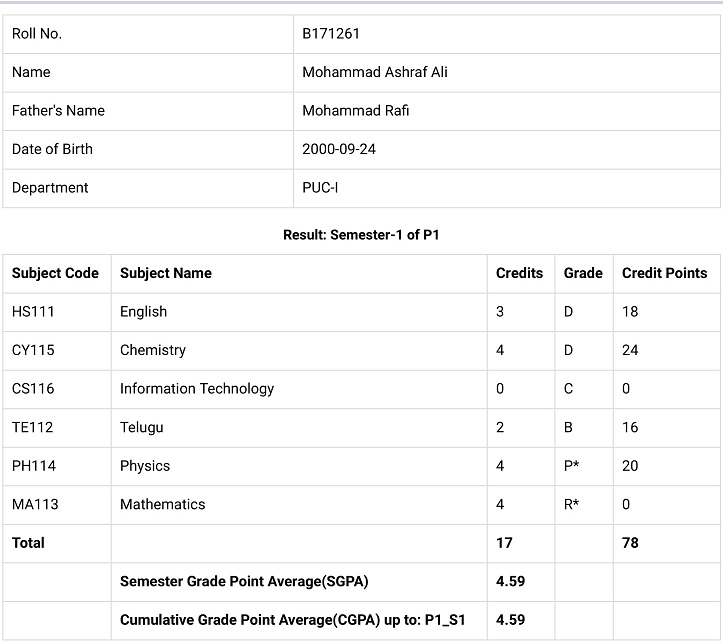This screenshot has width=723, height=644.
Task: Click the Total row label
Action: point(28,543)
